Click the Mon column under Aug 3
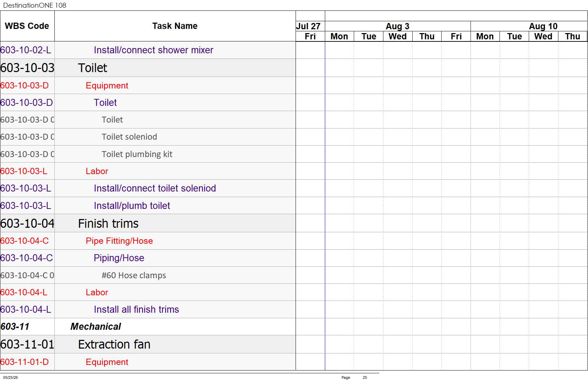 (339, 37)
